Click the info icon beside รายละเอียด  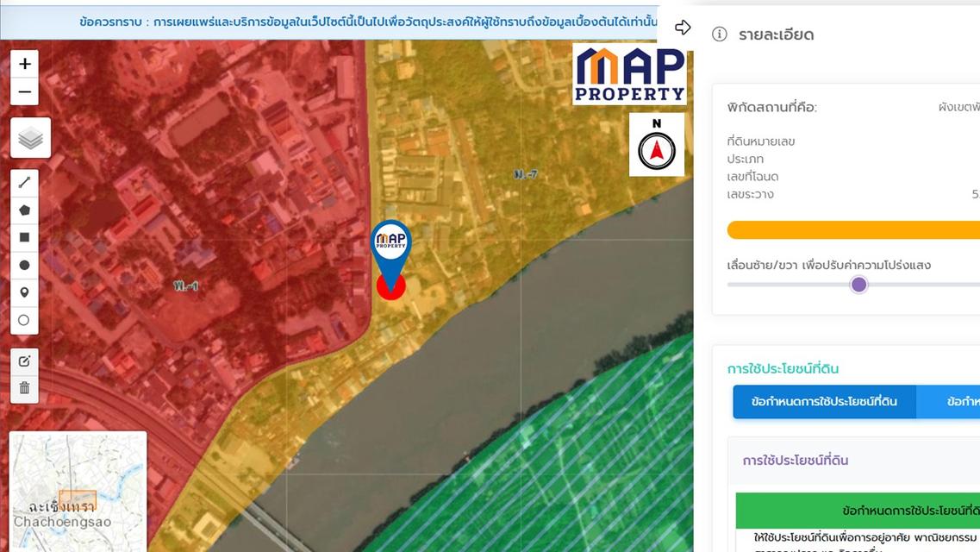[719, 34]
